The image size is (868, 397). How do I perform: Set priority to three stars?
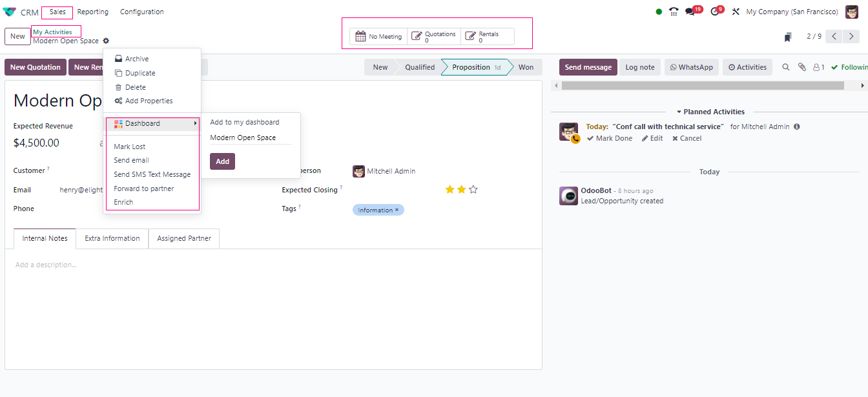click(473, 190)
